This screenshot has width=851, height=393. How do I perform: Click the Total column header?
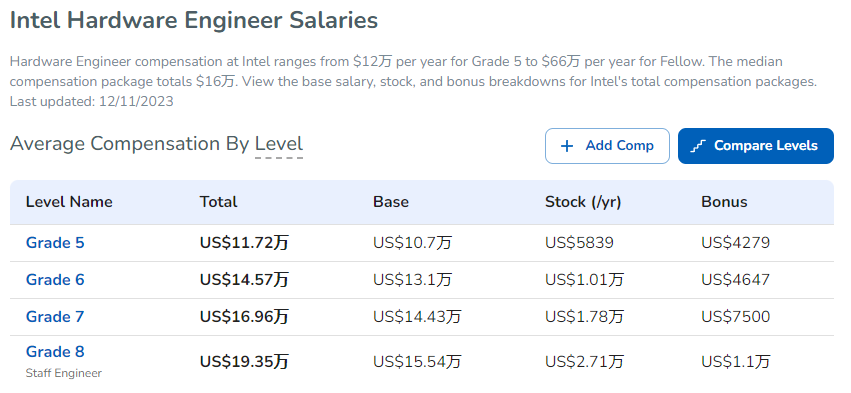click(x=219, y=202)
